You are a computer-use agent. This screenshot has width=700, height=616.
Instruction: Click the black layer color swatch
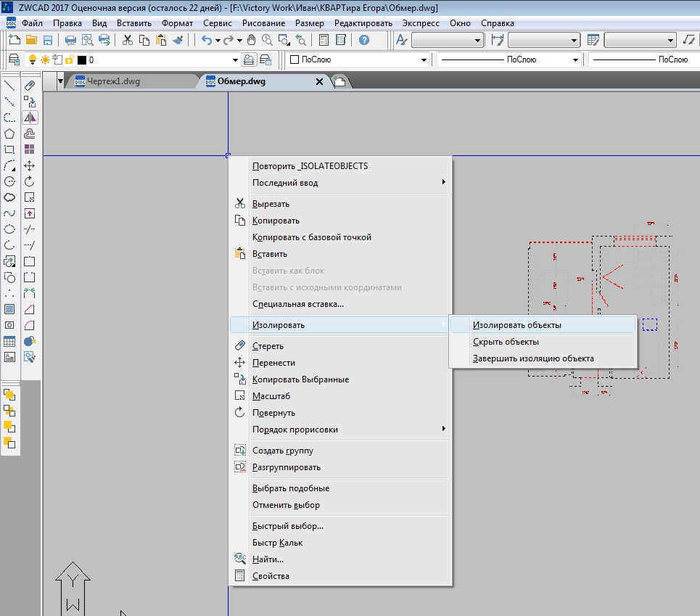[x=81, y=60]
